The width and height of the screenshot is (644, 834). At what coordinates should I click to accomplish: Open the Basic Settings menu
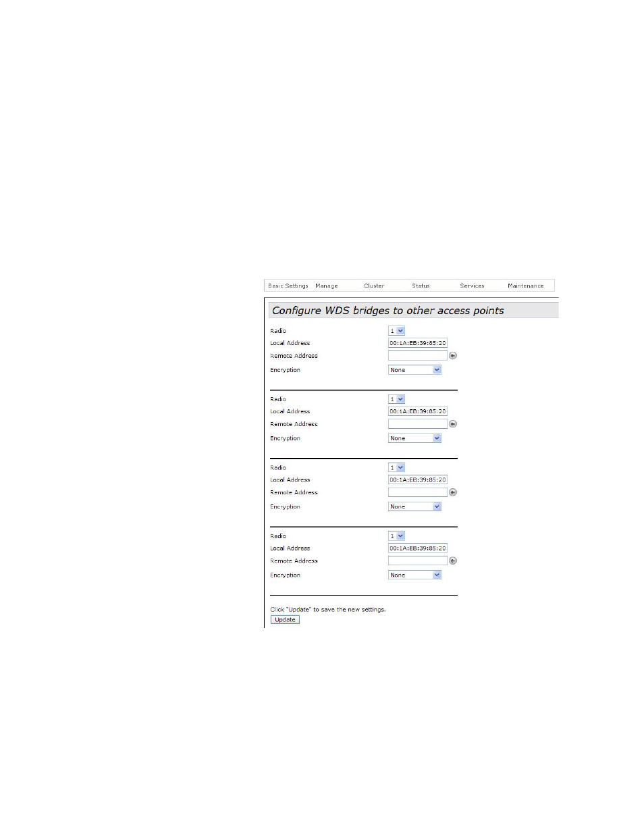[288, 286]
